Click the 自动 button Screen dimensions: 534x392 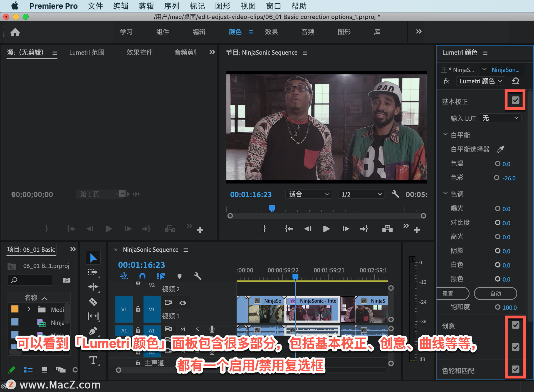tap(495, 294)
